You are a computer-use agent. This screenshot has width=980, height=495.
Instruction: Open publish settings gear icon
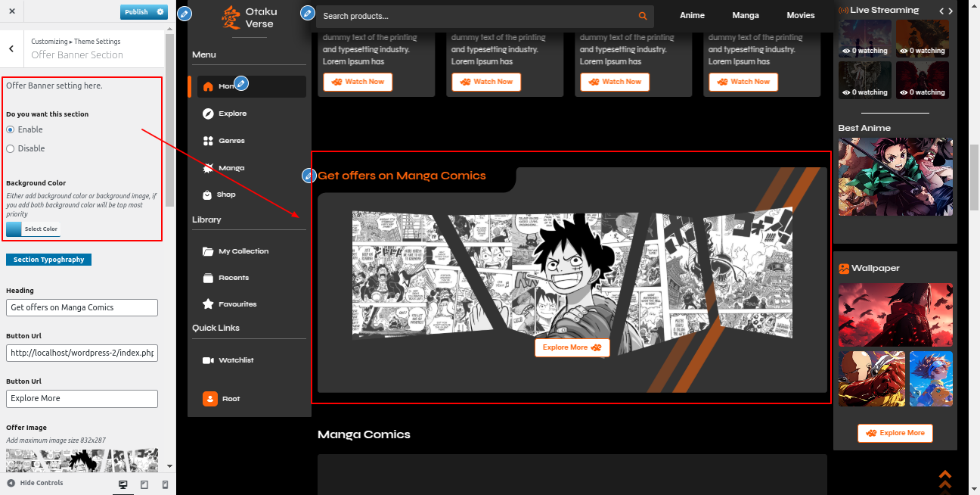[160, 12]
